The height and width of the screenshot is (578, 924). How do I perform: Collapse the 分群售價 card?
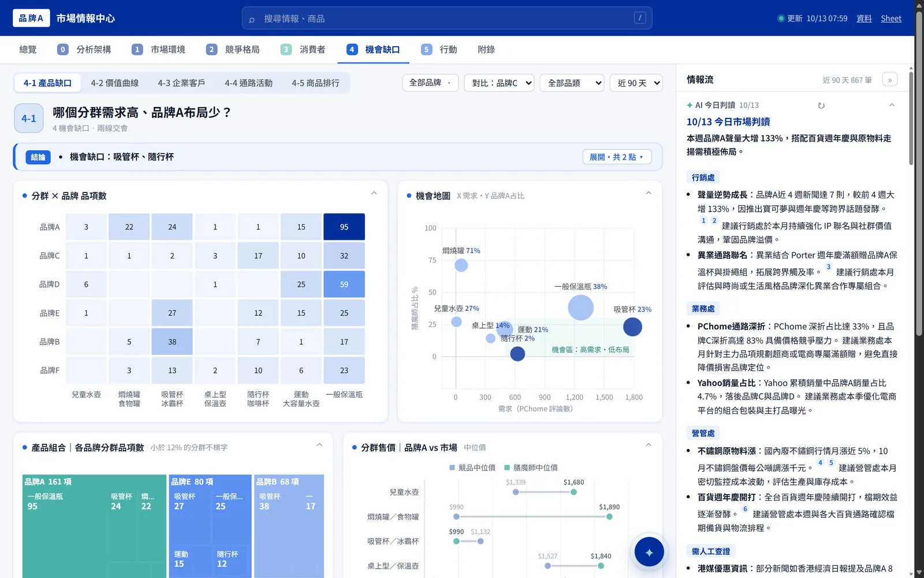(x=649, y=445)
